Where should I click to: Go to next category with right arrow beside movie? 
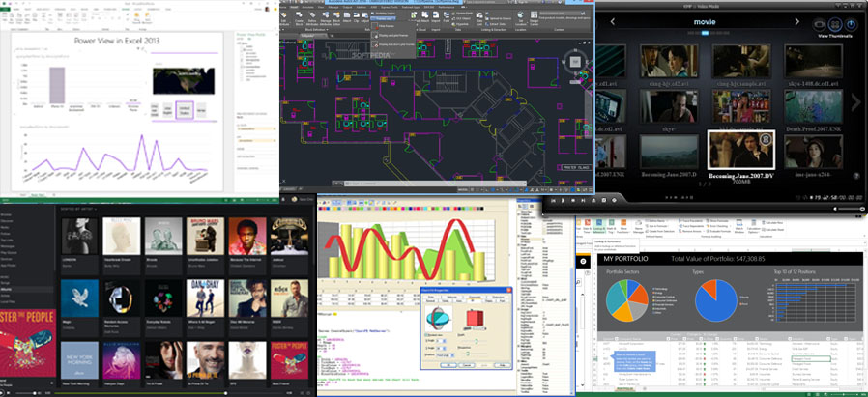(x=797, y=22)
